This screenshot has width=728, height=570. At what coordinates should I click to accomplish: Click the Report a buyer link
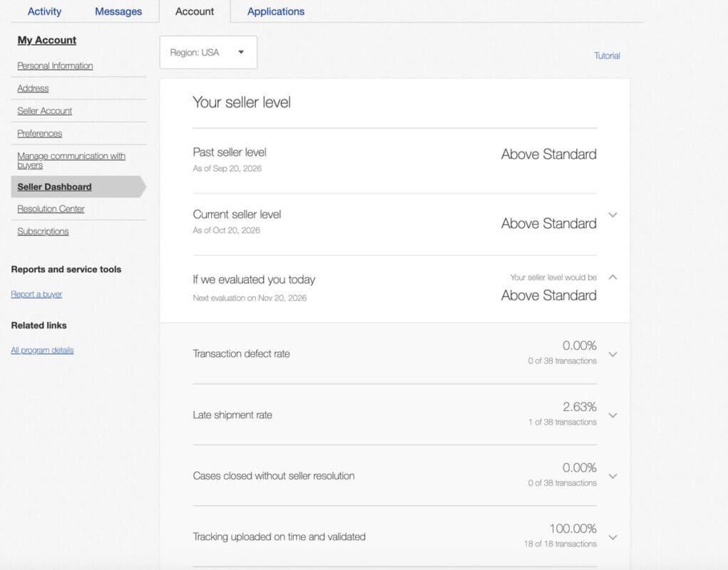(36, 294)
